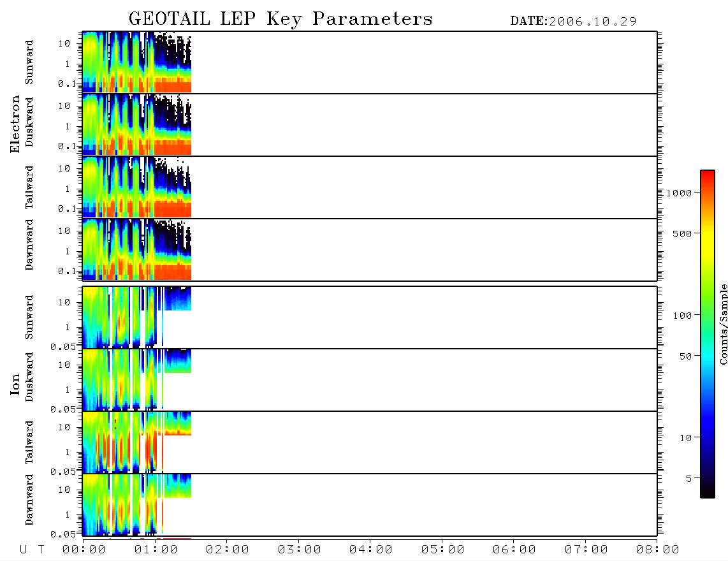This screenshot has width=728, height=561.
Task: Click the Electron Tailward panel label
Action: (x=29, y=187)
